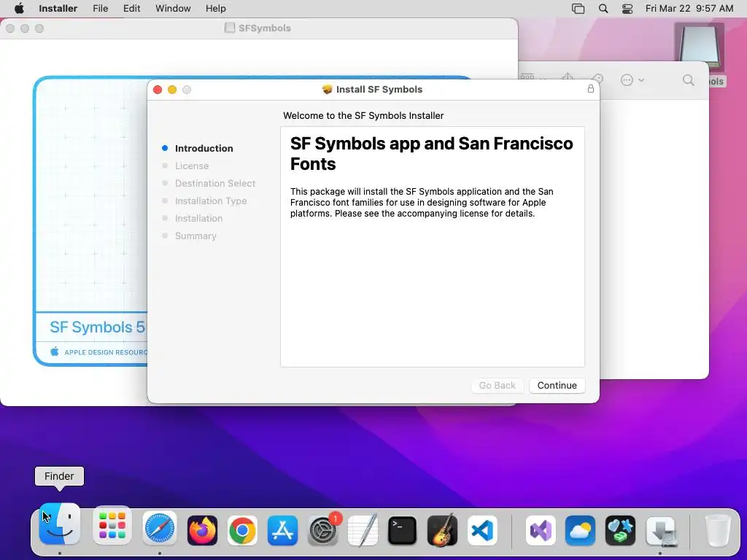The height and width of the screenshot is (560, 747).
Task: Click the date and time in menu bar
Action: tap(689, 8)
